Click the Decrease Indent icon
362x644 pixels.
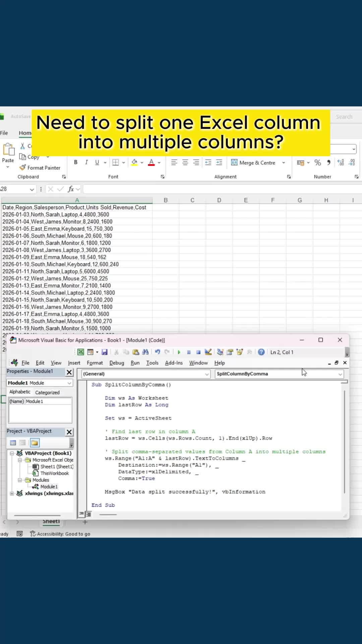[x=208, y=162]
